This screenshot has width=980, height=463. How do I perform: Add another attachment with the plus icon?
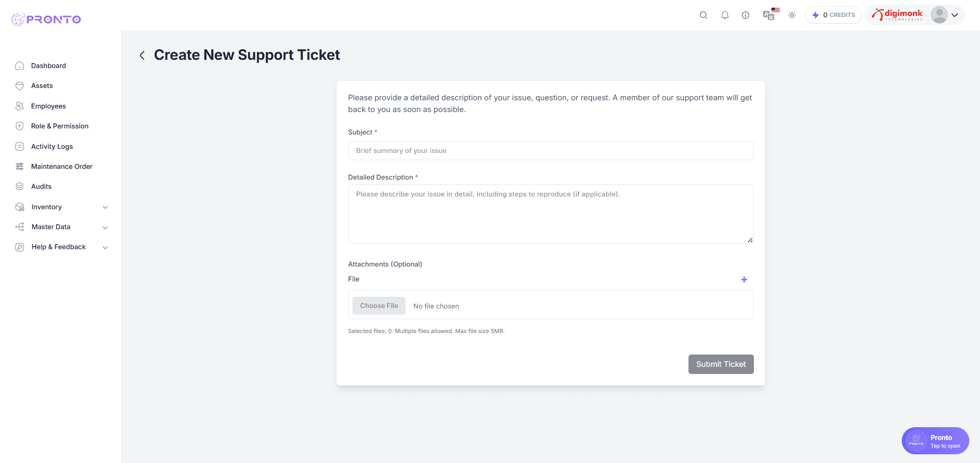coord(744,279)
